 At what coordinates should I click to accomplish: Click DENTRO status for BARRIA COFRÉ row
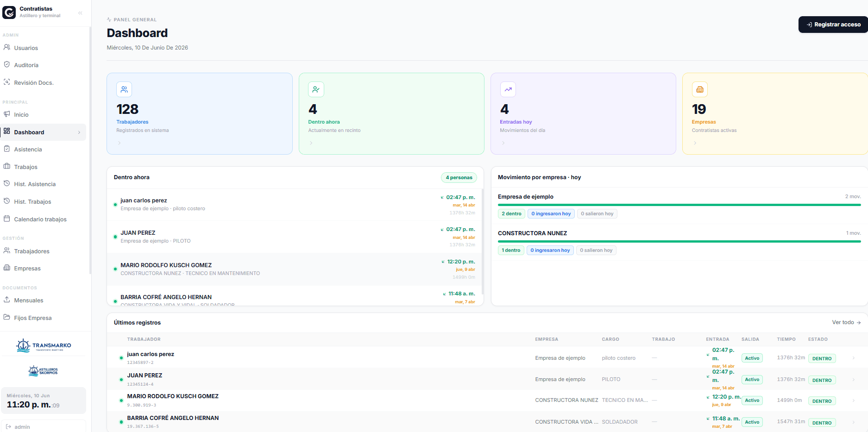[x=822, y=423]
